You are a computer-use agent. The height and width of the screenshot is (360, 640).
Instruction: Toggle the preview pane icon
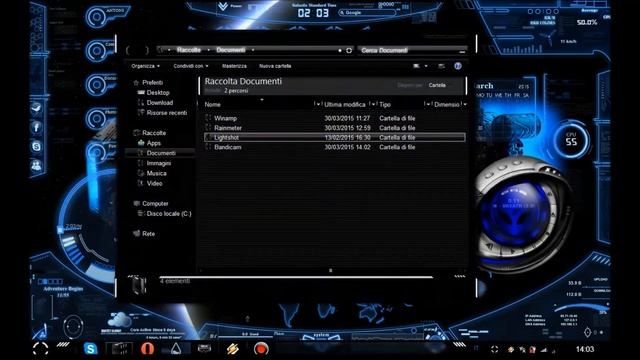pos(441,66)
